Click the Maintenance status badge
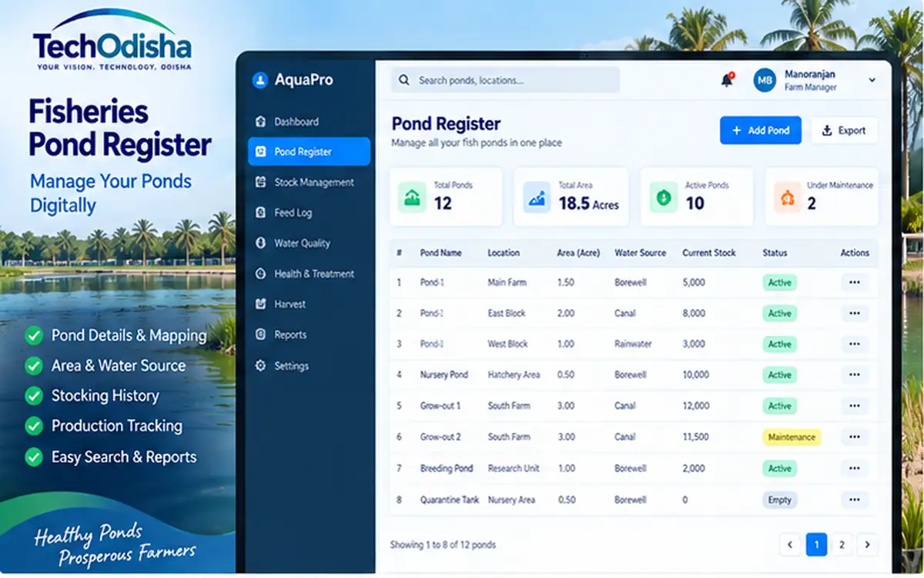Image resolution: width=924 pixels, height=578 pixels. pos(792,437)
